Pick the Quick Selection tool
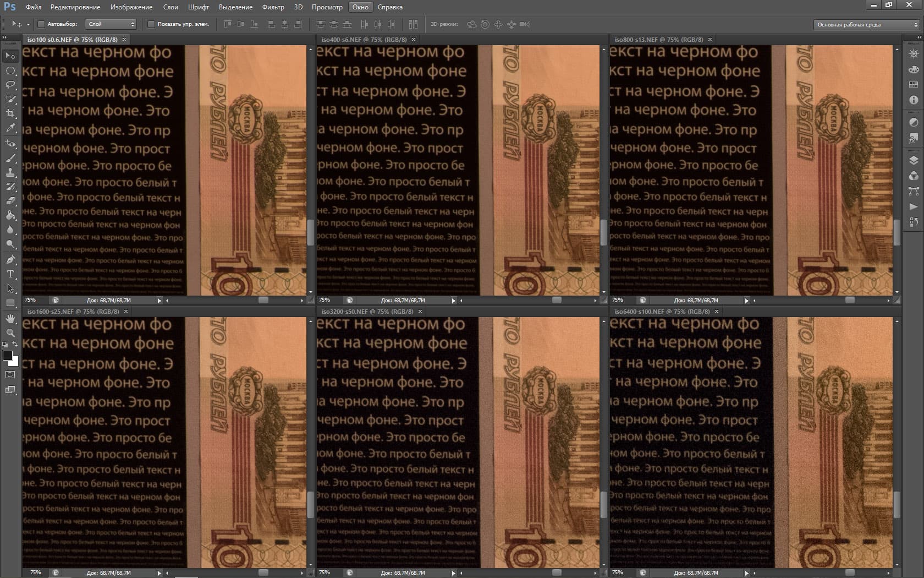This screenshot has height=578, width=924. tap(10, 99)
